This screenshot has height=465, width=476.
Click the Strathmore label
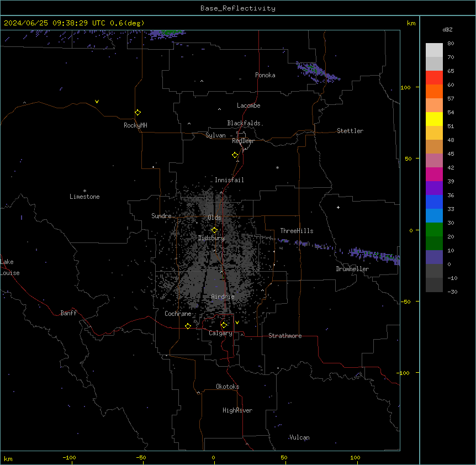coord(285,336)
